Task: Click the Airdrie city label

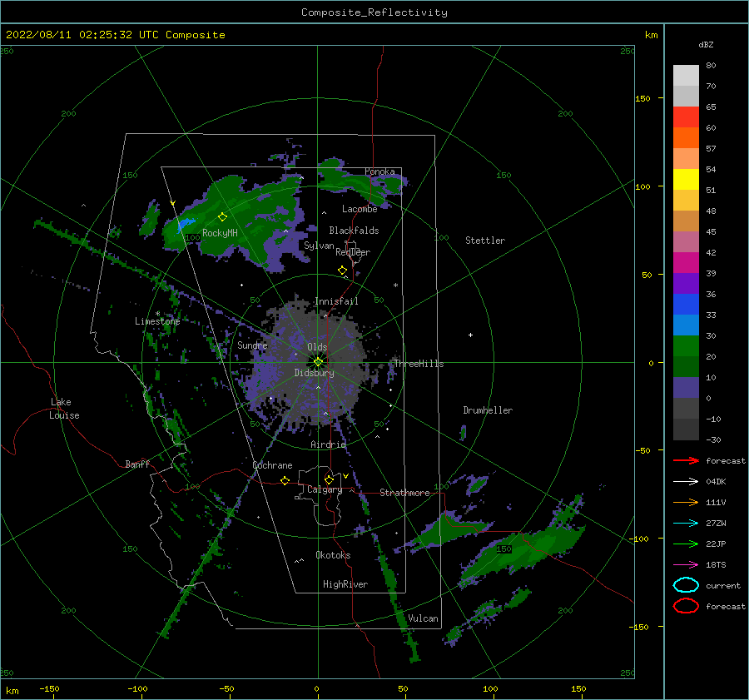Action: [328, 444]
